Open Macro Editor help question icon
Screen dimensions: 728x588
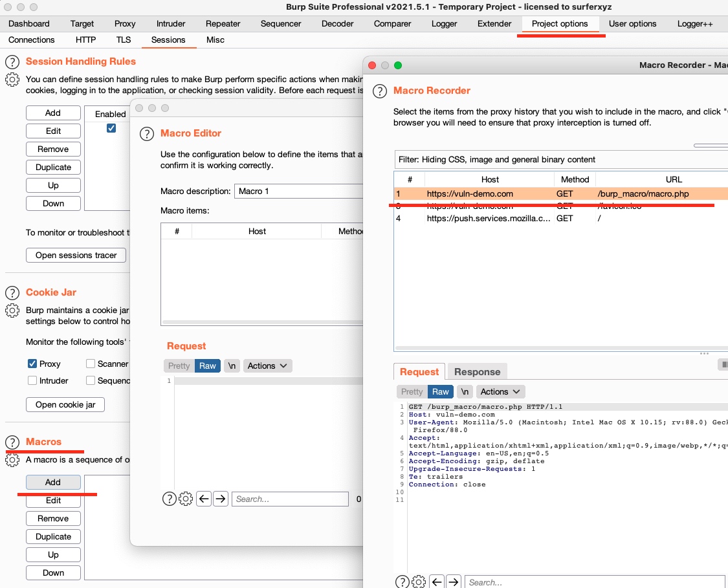pyautogui.click(x=147, y=134)
